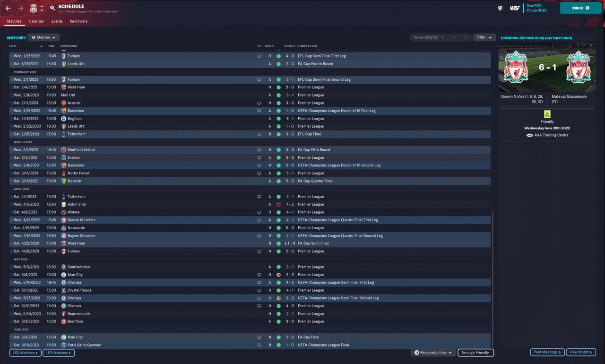Click the Arsenal club badge
Screen dimensions: 605x364
point(63,103)
